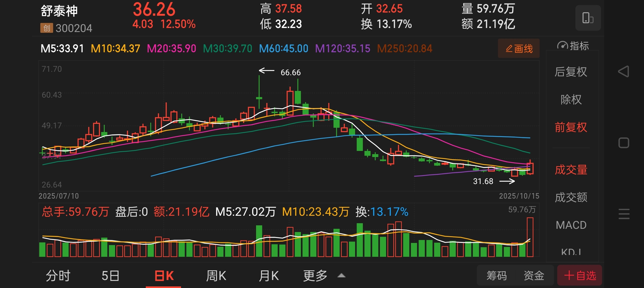Tap the 创 board badge icon

46,28
